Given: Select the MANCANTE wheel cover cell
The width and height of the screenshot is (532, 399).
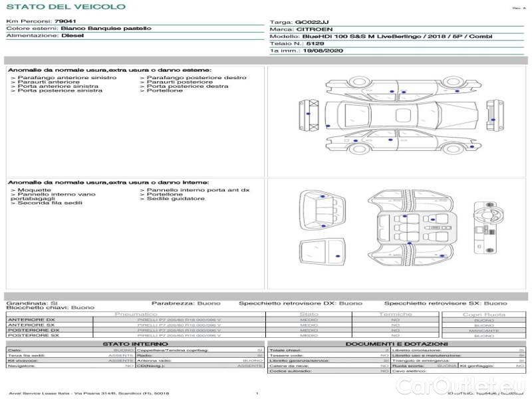Looking at the screenshot, I should [483, 331].
